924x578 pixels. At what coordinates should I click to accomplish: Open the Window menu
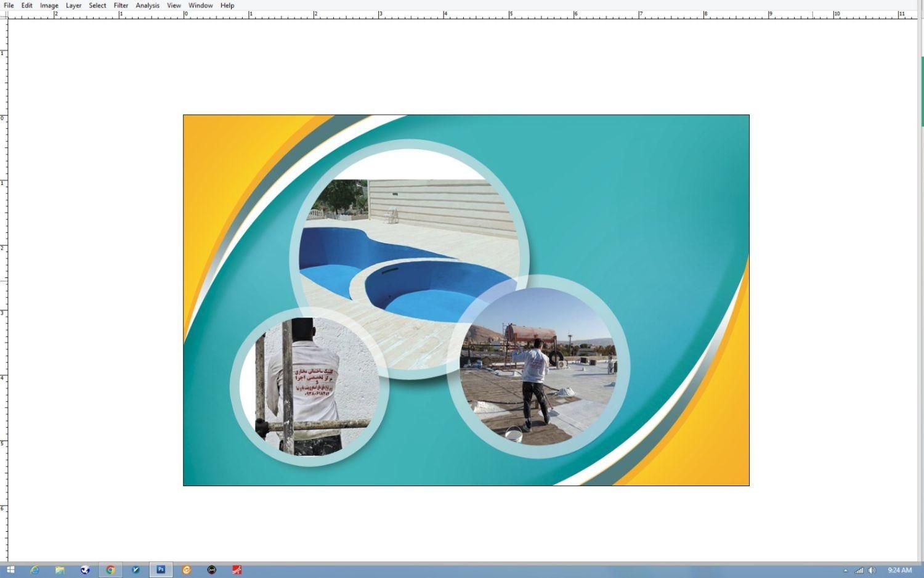200,6
